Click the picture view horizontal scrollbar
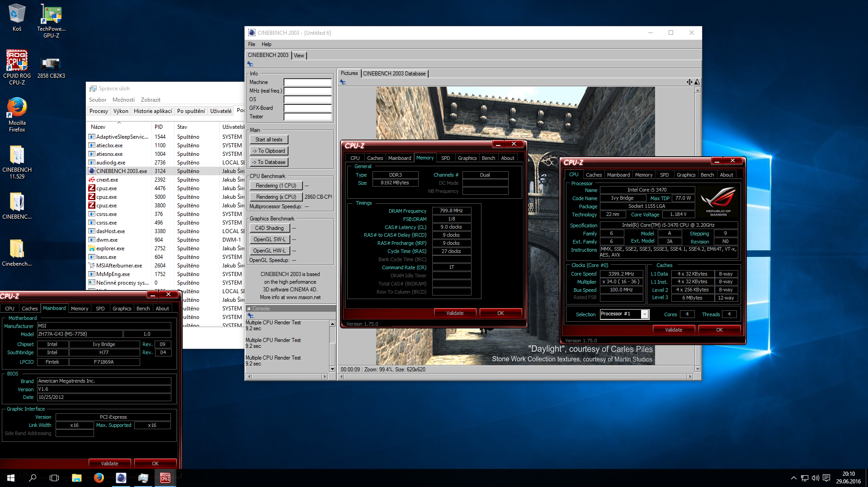 (515, 376)
